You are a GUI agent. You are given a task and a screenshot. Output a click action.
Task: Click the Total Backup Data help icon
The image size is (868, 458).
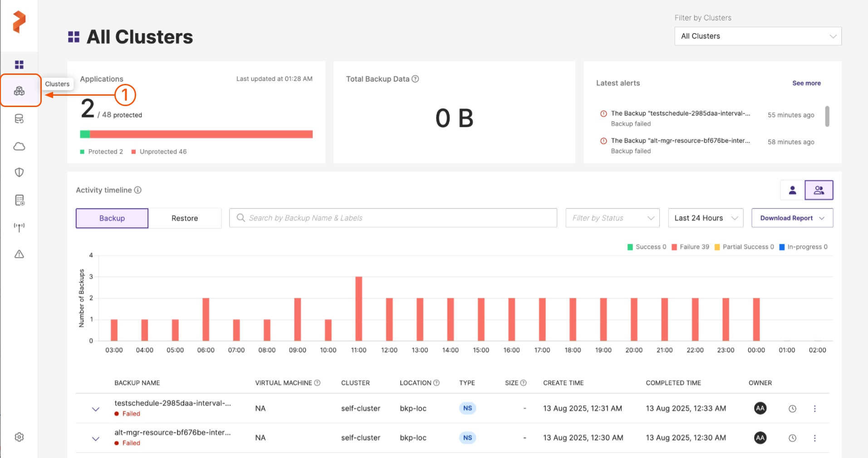click(x=415, y=79)
